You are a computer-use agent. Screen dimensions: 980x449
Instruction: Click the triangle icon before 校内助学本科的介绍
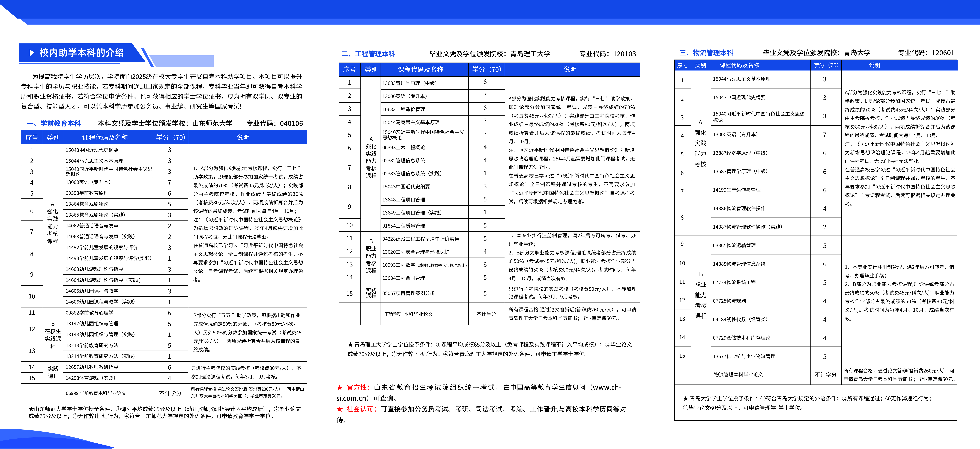point(32,53)
